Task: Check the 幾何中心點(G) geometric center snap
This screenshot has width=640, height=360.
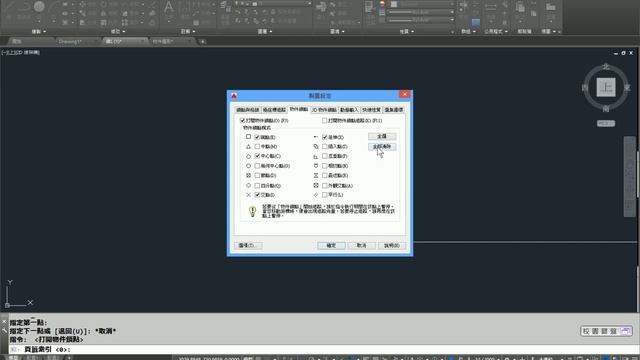Action: 257,166
